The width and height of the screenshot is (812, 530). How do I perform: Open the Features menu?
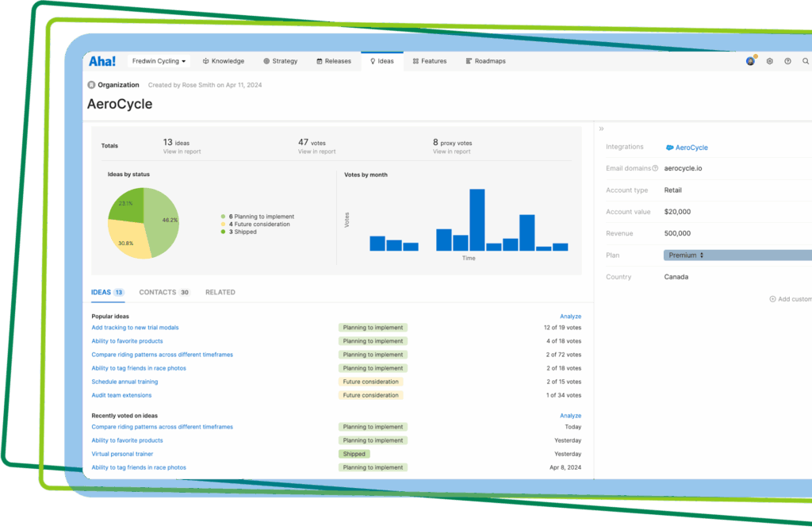click(x=429, y=61)
